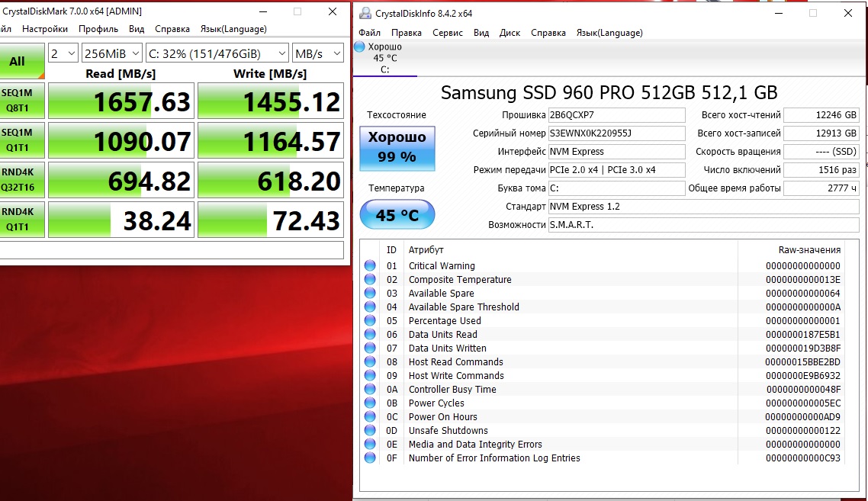Click the transfer mode field PCIe 2.0 x4

pyautogui.click(x=617, y=170)
